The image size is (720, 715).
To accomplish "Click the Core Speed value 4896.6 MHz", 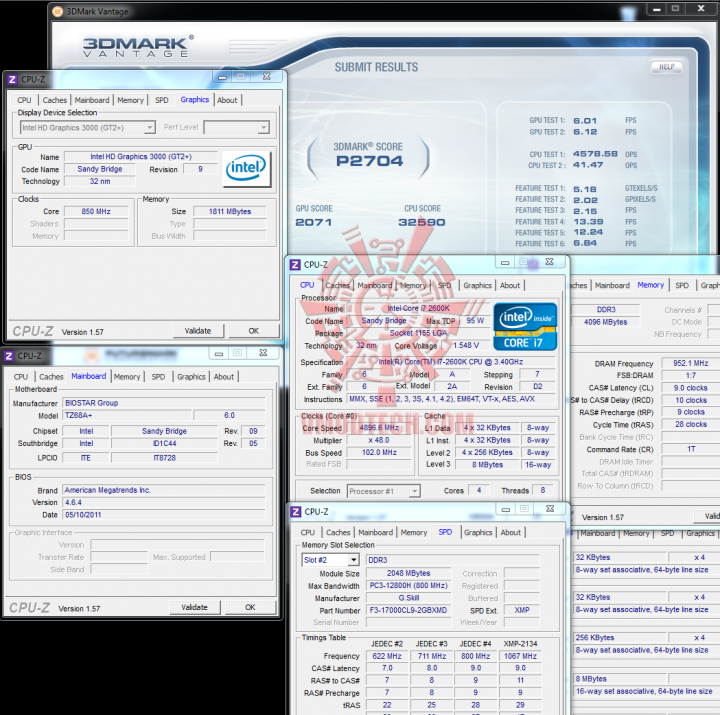I will pyautogui.click(x=379, y=428).
